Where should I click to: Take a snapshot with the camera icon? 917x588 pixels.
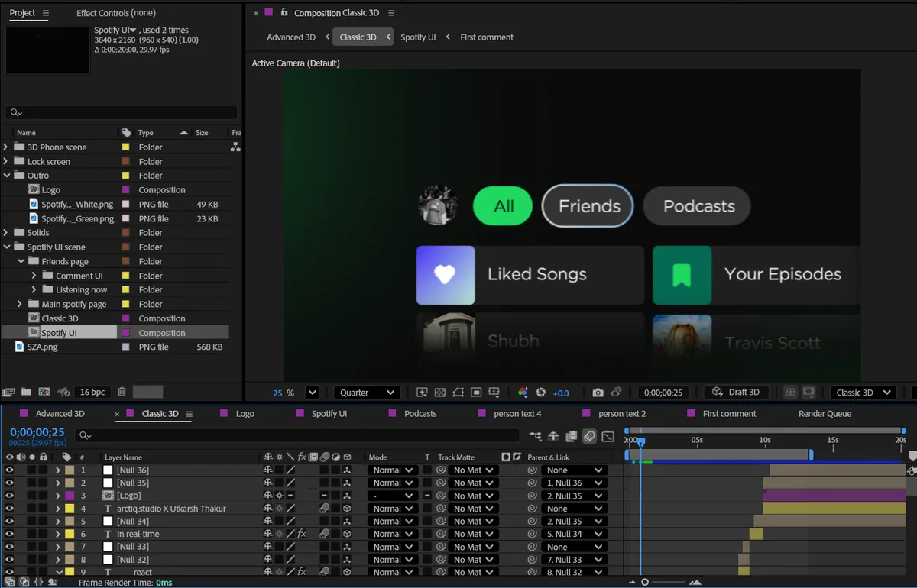point(598,393)
